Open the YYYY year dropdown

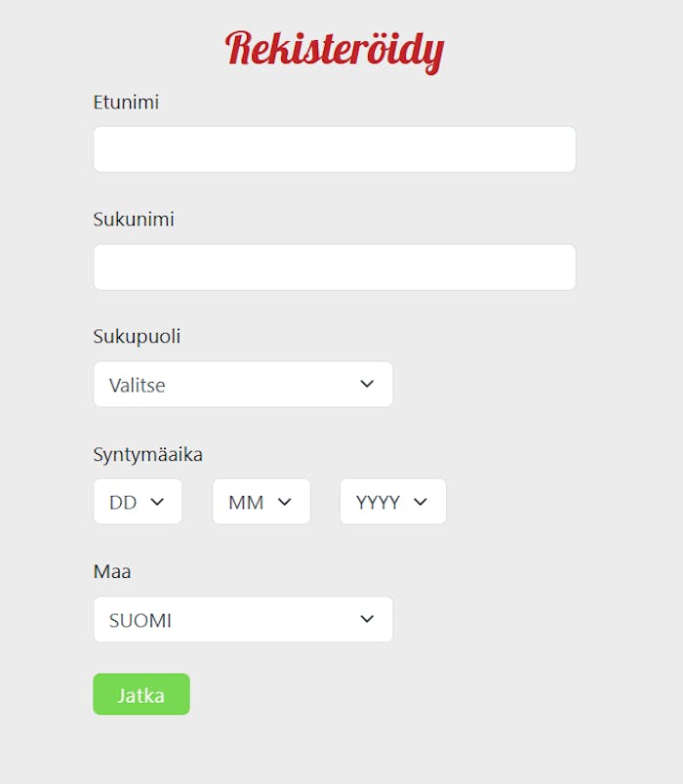[392, 502]
